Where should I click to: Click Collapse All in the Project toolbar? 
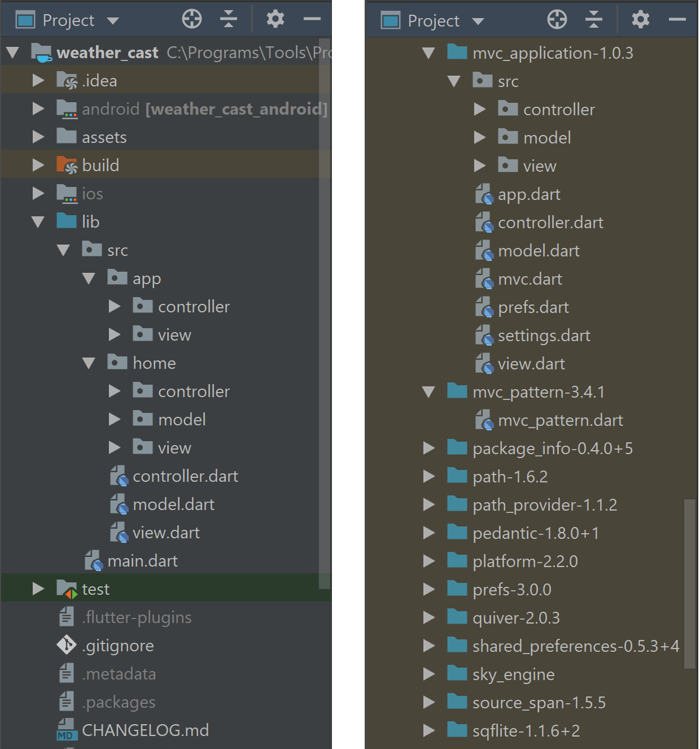pos(229,19)
